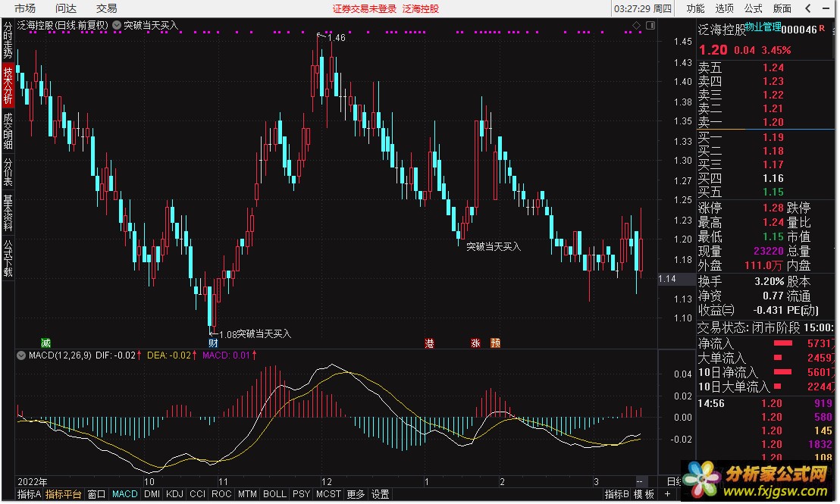Click stock name 泛海控股 in quote panel
840x504 pixels.
click(722, 30)
